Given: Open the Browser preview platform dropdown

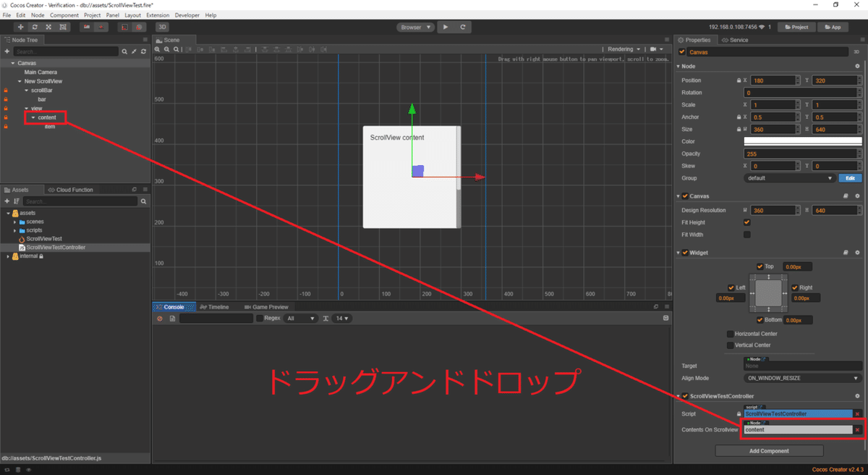Looking at the screenshot, I should click(x=416, y=27).
